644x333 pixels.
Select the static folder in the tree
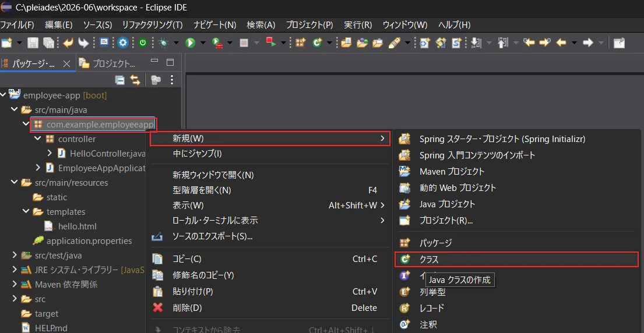tap(50, 197)
